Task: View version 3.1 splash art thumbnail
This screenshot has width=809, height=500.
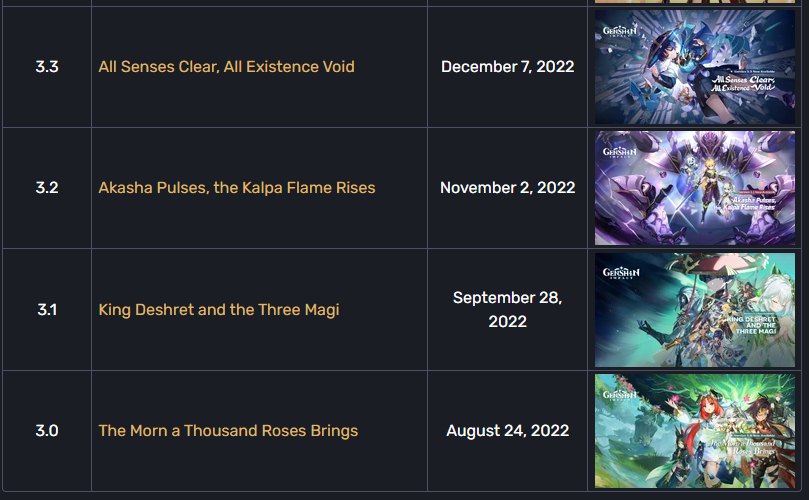Action: coord(694,310)
